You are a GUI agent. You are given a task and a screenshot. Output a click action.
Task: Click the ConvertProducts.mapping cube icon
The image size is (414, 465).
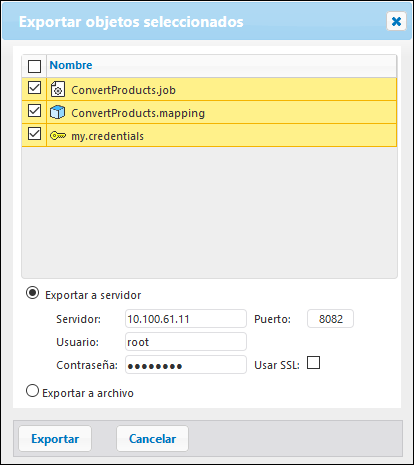point(57,113)
